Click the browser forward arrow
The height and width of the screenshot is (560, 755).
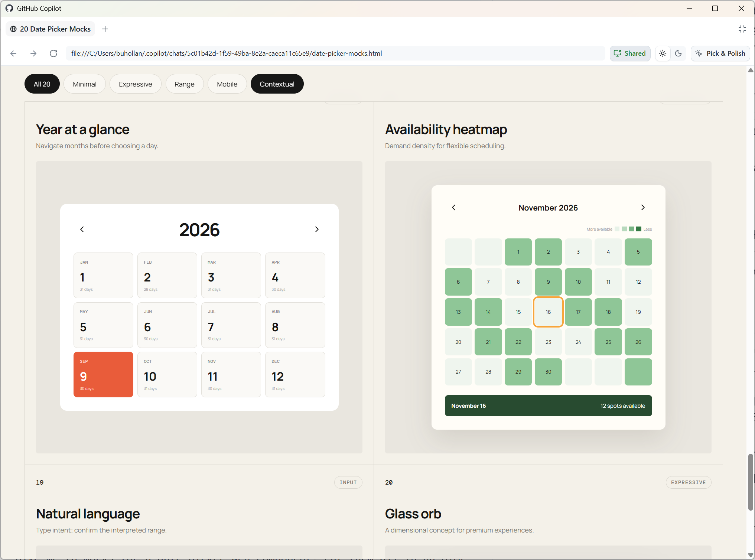33,53
